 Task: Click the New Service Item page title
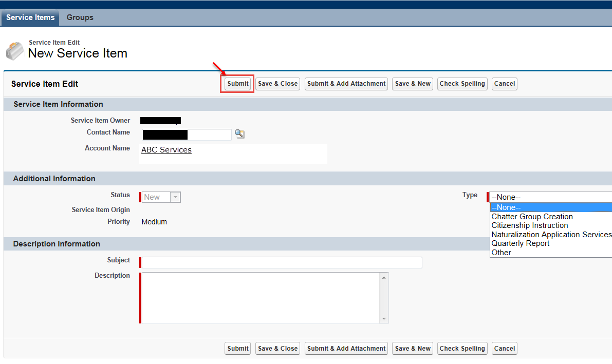[78, 53]
